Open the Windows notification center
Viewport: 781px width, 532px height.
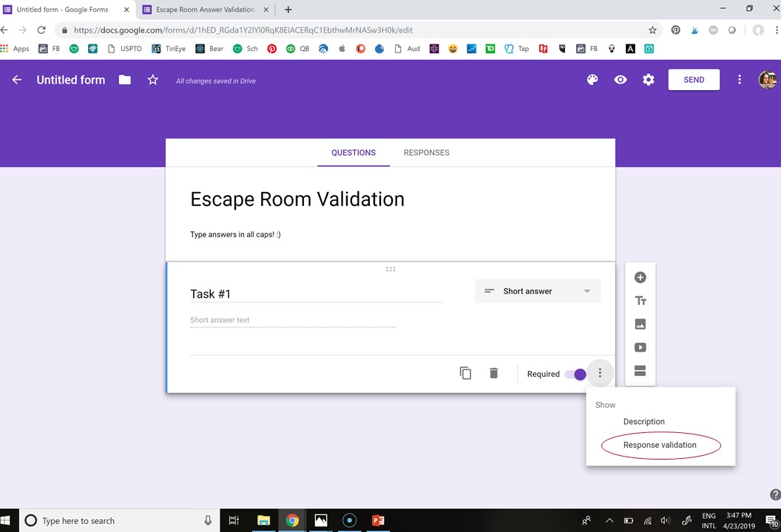coord(772,521)
